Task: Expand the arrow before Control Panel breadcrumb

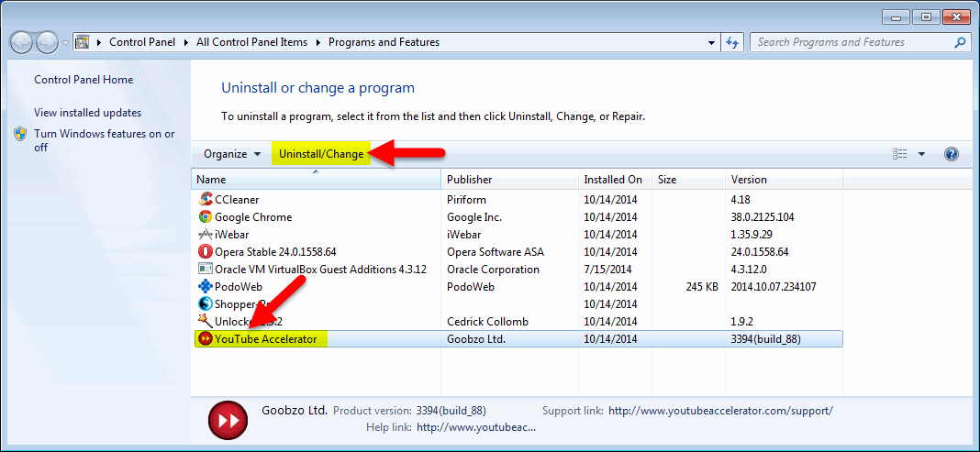Action: (99, 42)
